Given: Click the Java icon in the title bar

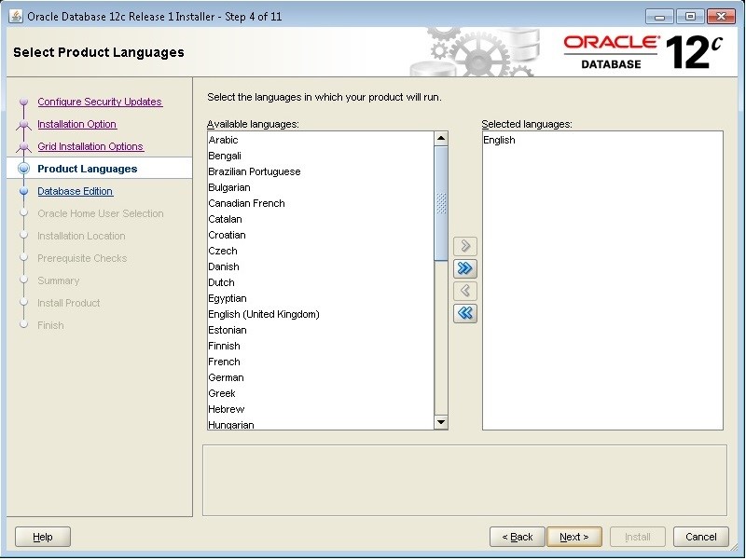Looking at the screenshot, I should [16, 16].
